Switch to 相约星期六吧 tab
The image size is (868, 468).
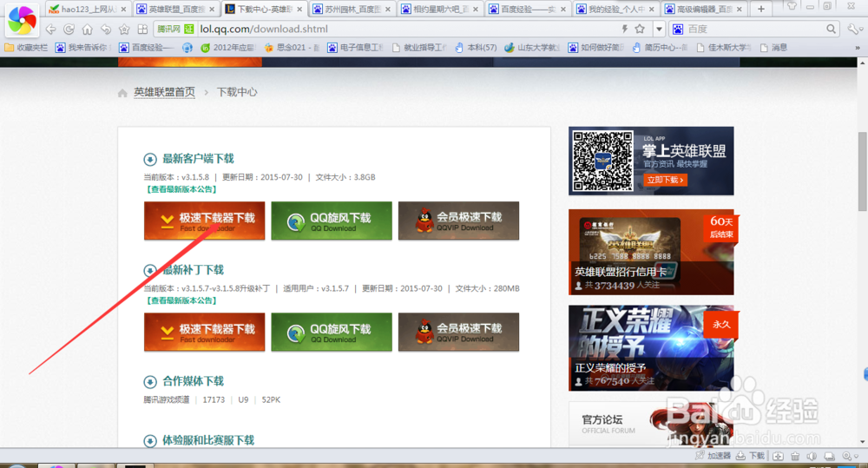point(440,9)
